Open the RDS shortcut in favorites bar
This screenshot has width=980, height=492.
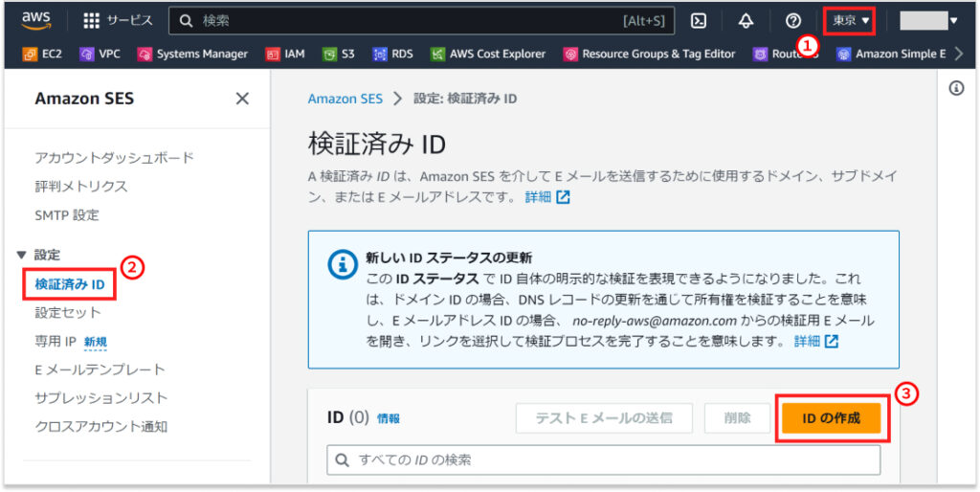(392, 54)
